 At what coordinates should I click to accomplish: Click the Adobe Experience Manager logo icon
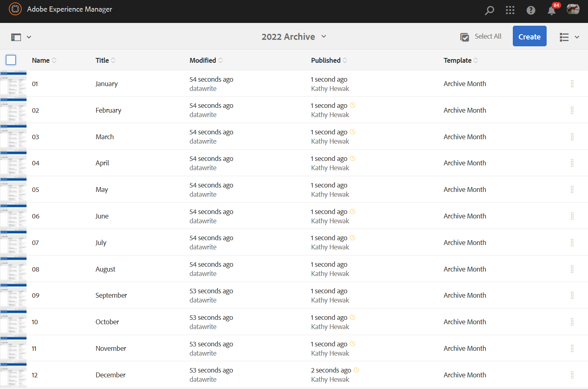(x=15, y=9)
